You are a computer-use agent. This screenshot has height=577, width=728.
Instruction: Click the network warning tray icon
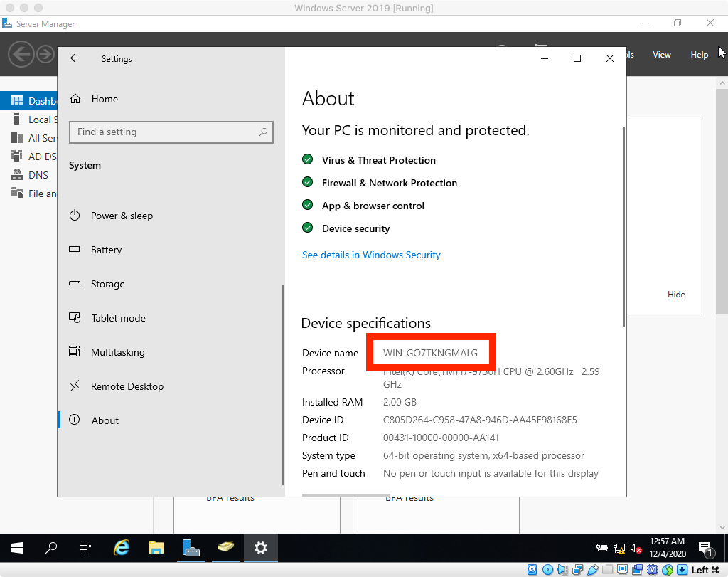(619, 549)
